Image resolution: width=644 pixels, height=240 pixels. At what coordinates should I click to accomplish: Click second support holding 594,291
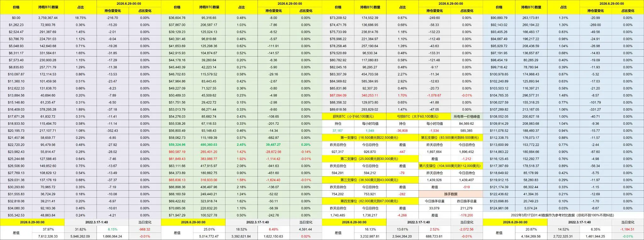coord(337,173)
